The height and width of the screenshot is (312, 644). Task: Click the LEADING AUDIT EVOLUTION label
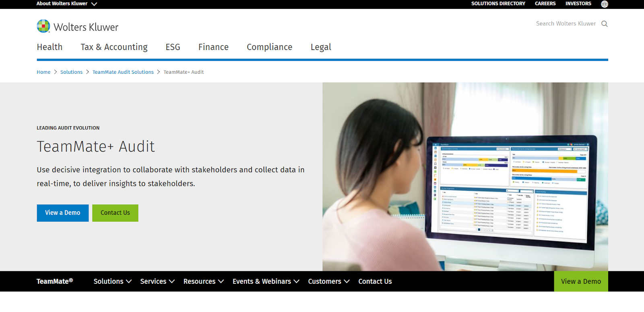click(68, 128)
